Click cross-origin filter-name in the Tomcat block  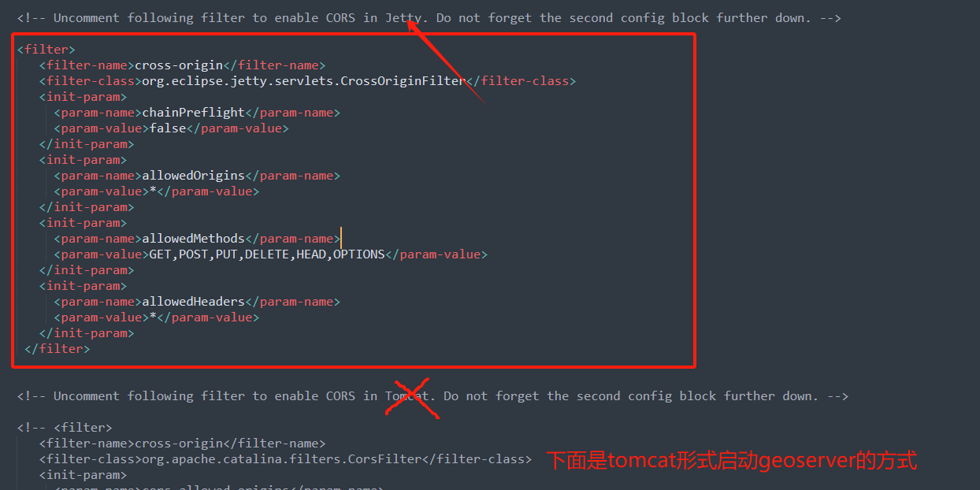(179, 444)
